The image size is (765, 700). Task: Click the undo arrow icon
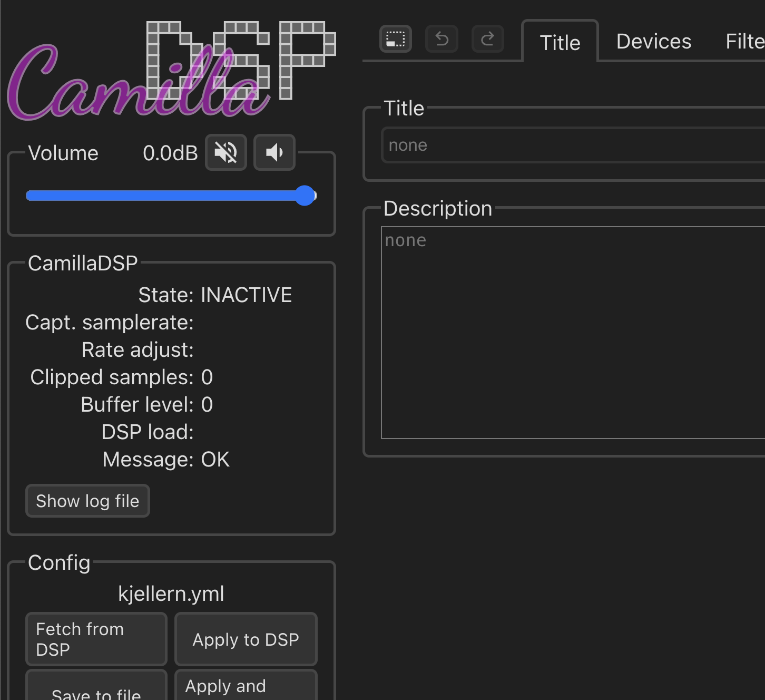coord(442,39)
